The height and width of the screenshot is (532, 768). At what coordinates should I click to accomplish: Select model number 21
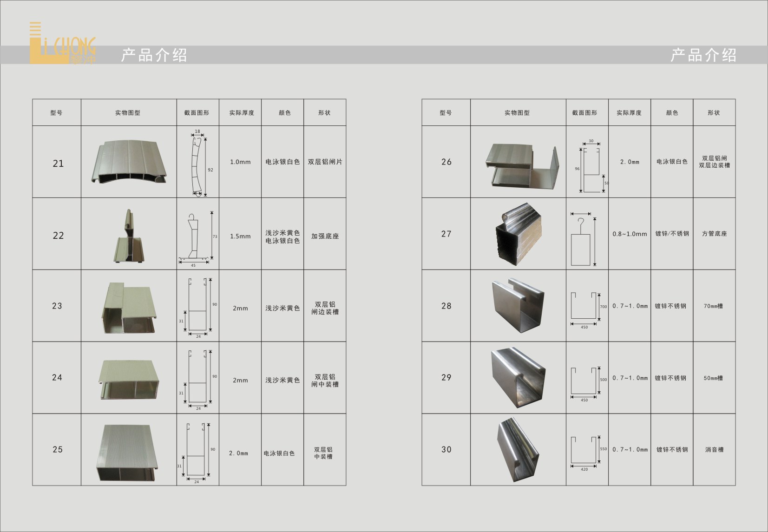(58, 163)
